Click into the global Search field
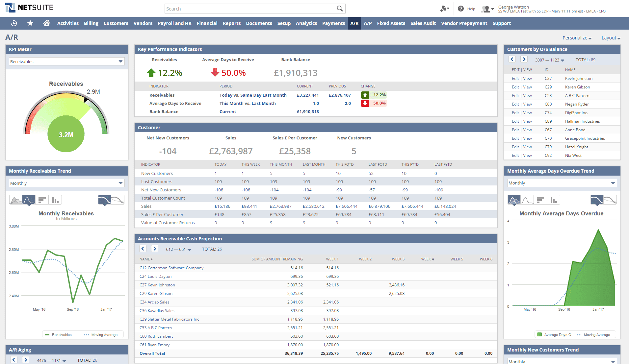629x364 pixels. click(250, 9)
